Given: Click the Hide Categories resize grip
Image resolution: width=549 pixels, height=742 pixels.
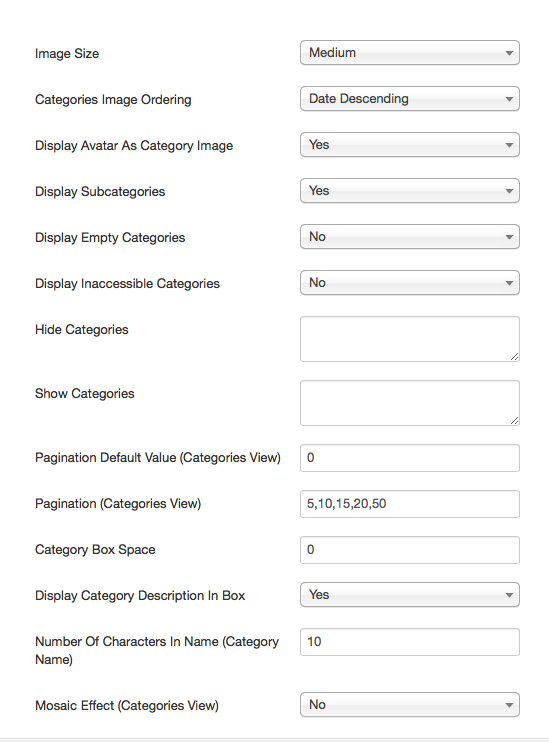Looking at the screenshot, I should click(514, 356).
